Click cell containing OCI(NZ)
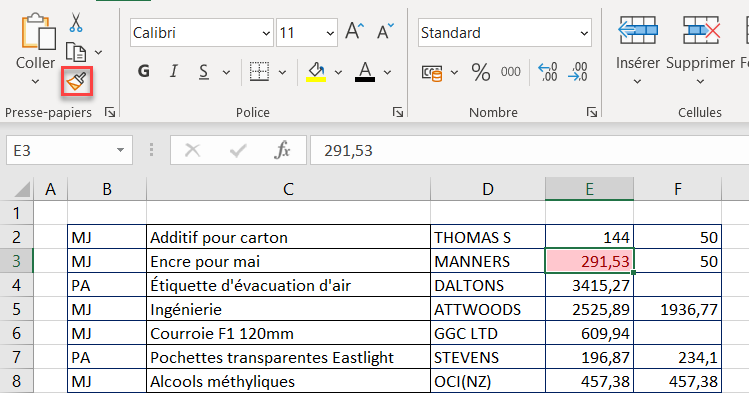 [488, 381]
